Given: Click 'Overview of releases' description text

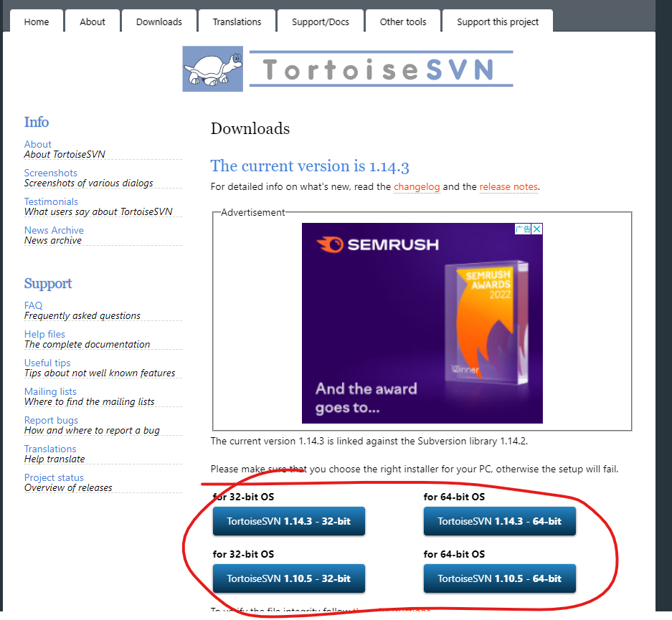Looking at the screenshot, I should point(68,488).
